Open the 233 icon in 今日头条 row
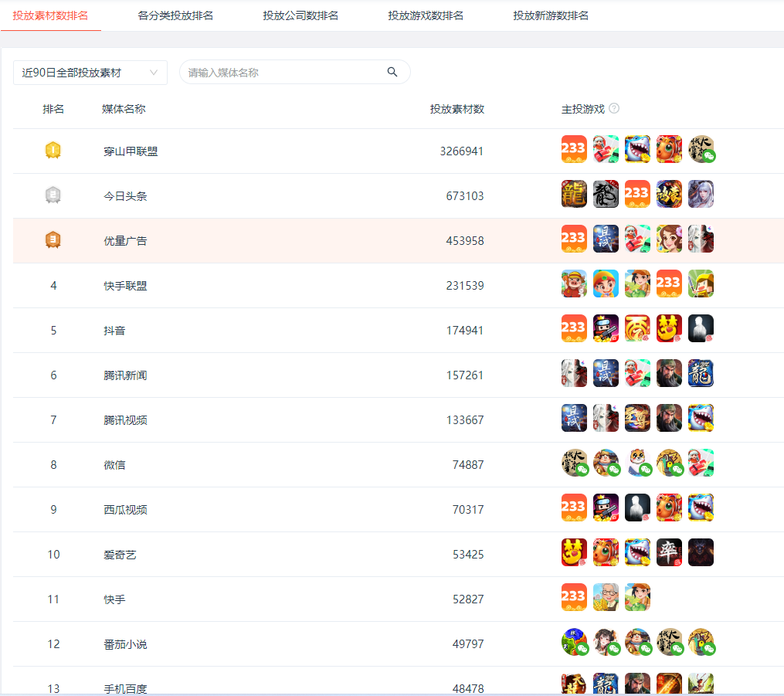Screen dimensions: 784x696 tap(637, 194)
